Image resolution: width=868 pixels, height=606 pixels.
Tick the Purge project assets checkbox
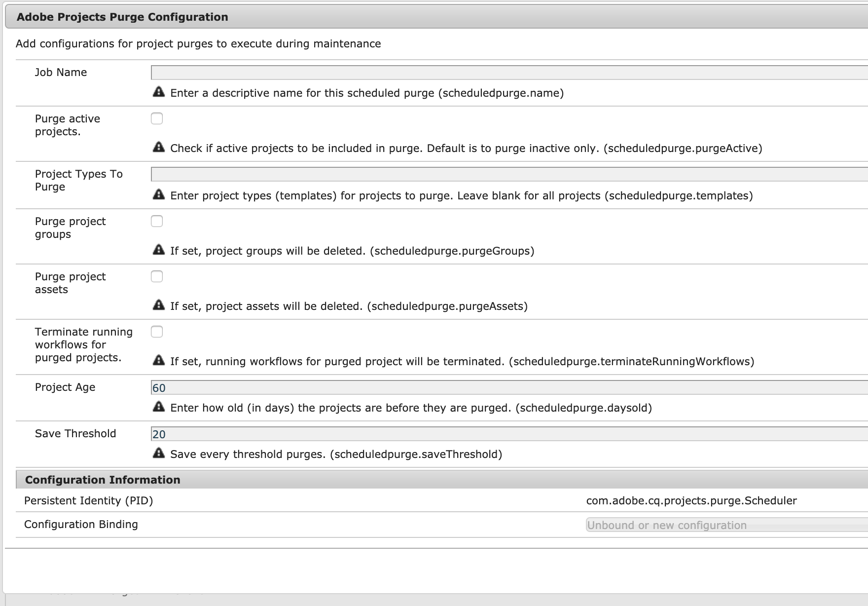(x=157, y=276)
